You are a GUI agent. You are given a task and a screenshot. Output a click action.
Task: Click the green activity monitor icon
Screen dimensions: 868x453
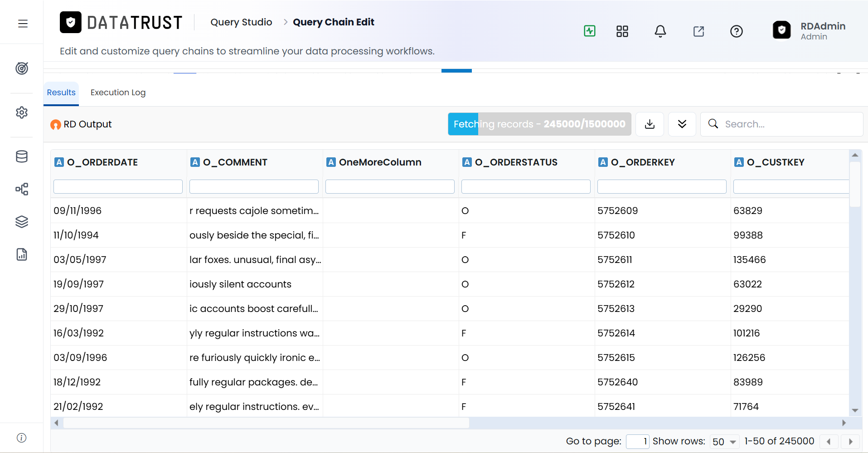click(590, 31)
